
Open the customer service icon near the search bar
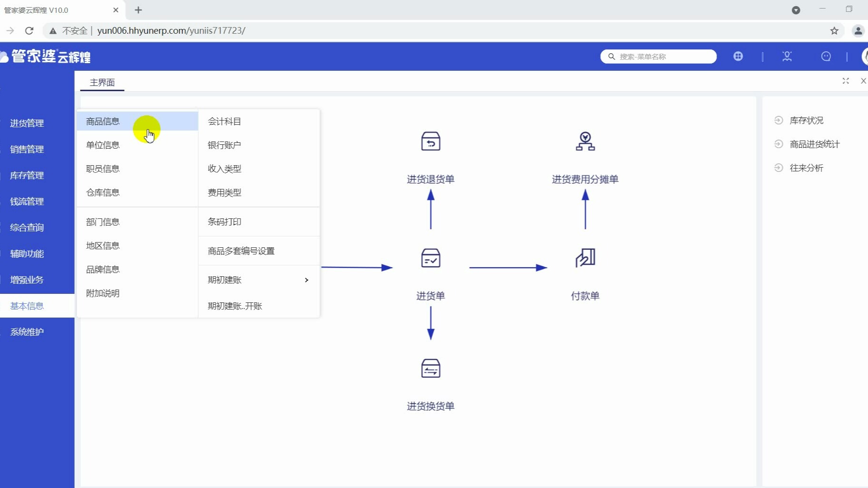click(x=787, y=56)
